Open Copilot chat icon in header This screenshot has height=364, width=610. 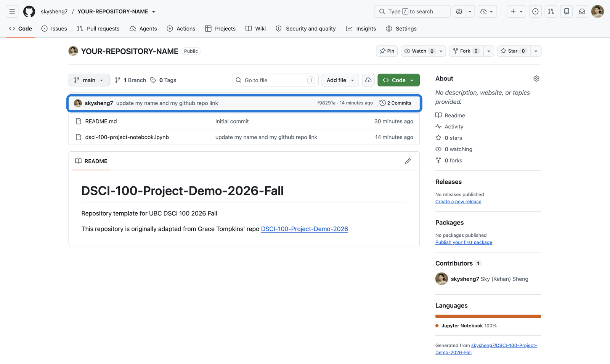(459, 11)
